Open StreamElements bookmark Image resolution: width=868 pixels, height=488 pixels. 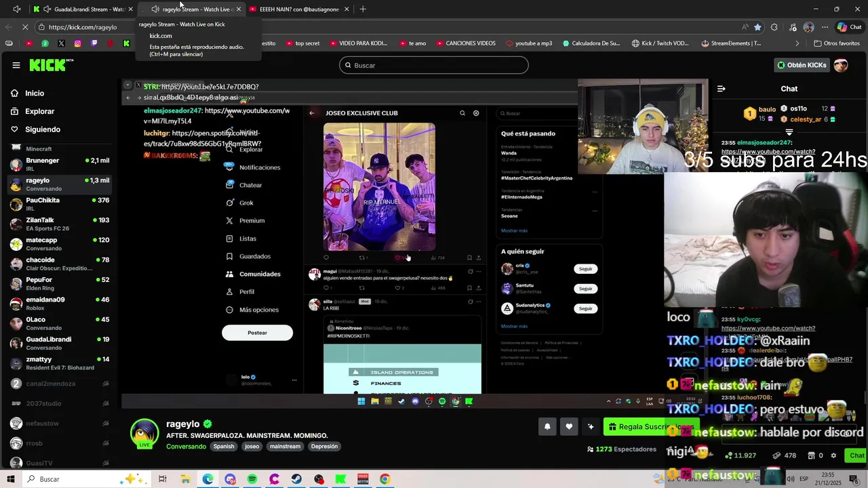731,43
